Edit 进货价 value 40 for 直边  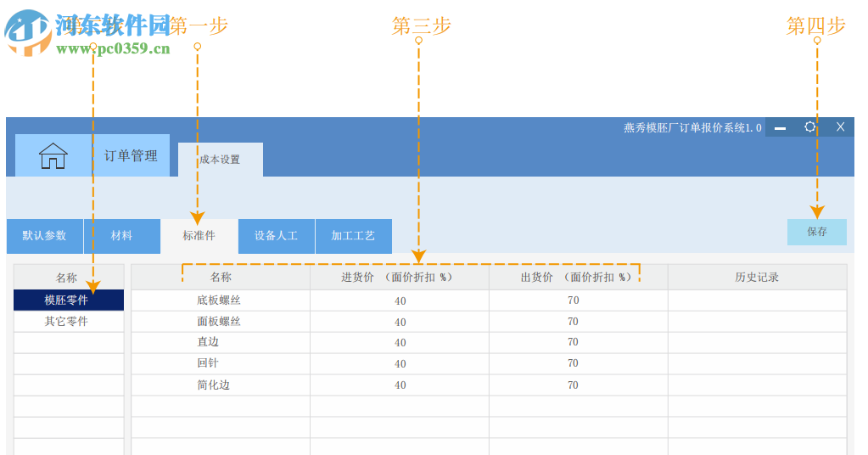coord(399,343)
